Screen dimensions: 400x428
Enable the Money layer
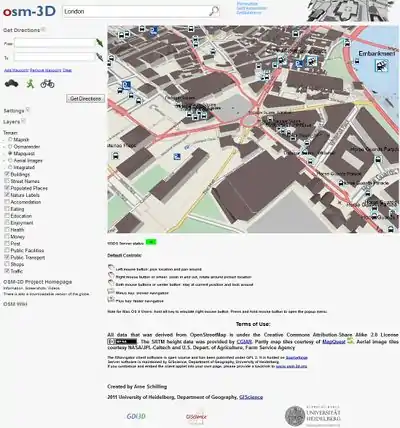click(7, 236)
